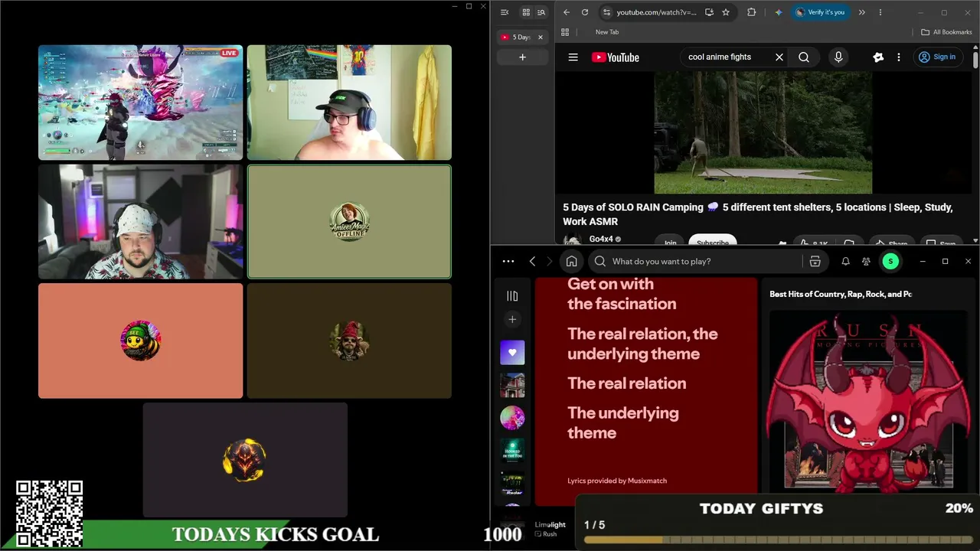Bookmark this page with the star icon
Screen dimensions: 980x551
pyautogui.click(x=726, y=12)
